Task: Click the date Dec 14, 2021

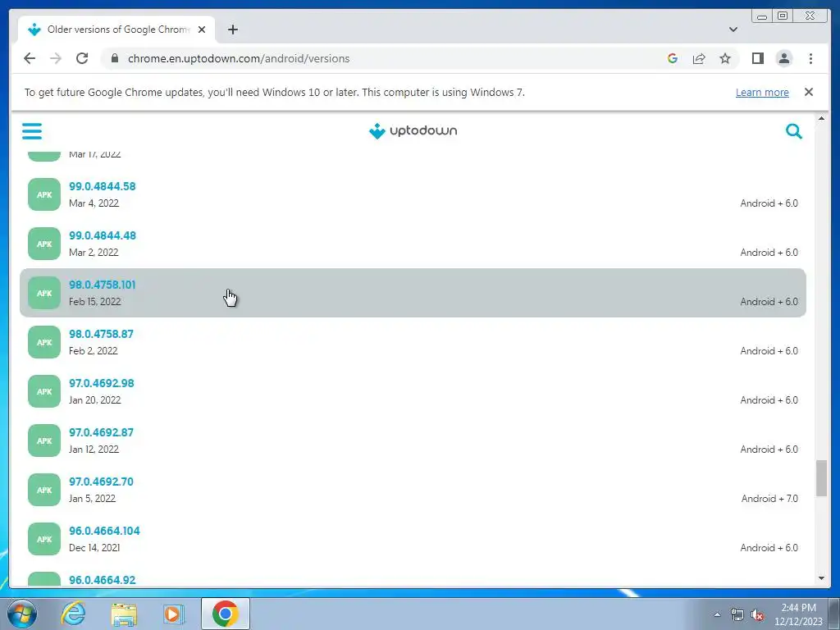Action: click(94, 548)
